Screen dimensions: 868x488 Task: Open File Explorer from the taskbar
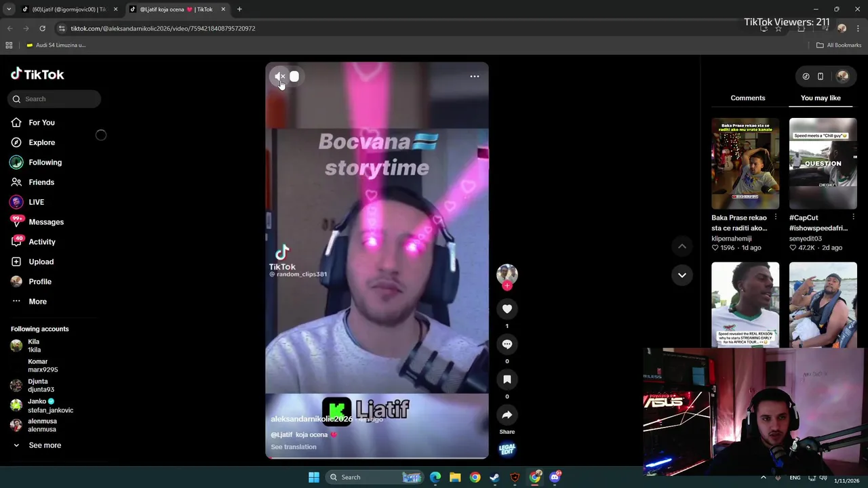455,477
